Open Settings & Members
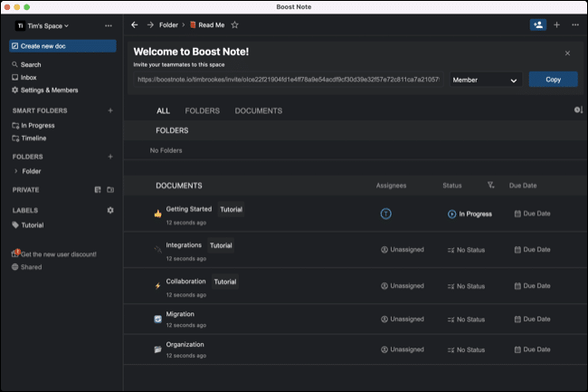The width and height of the screenshot is (588, 392). tap(44, 90)
